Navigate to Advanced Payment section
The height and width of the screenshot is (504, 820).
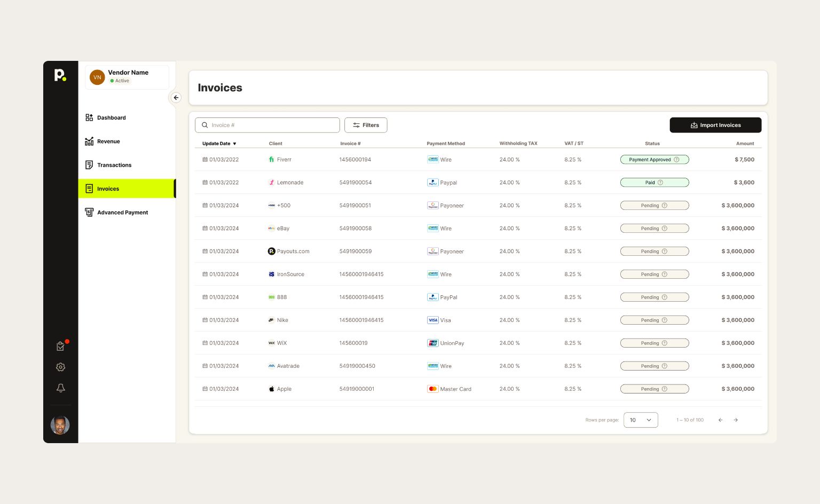tap(122, 212)
